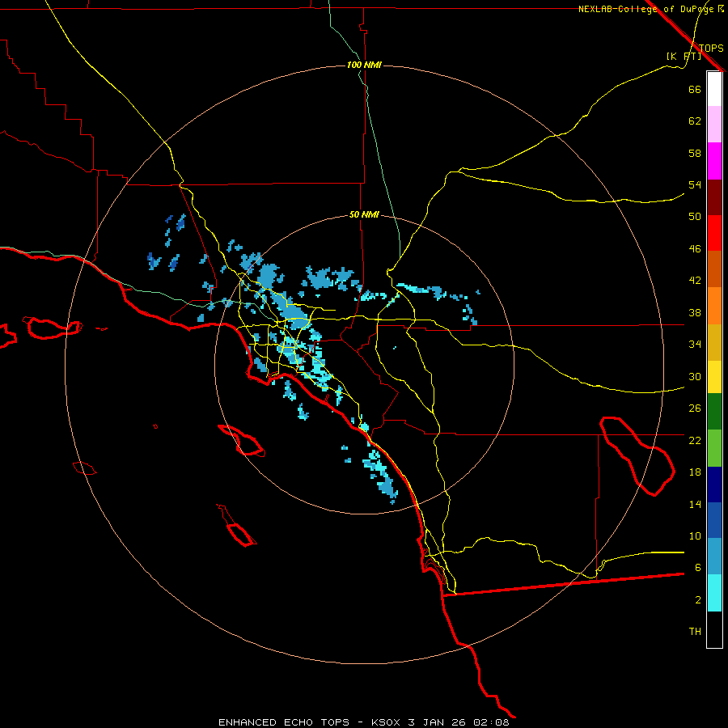Viewport: 728px width, 728px height.
Task: Click the light orange legend swatch
Action: 714,306
